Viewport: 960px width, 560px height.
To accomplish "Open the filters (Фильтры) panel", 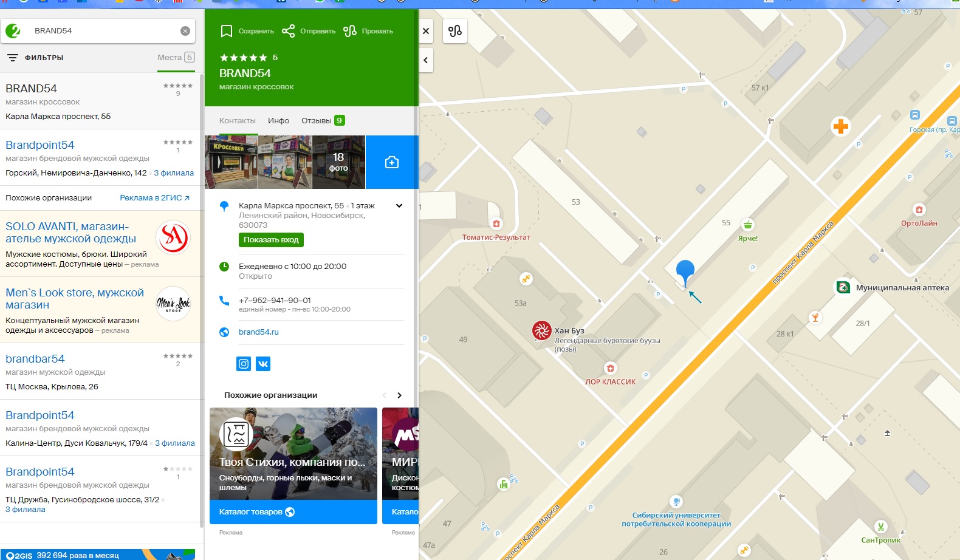I will click(35, 58).
